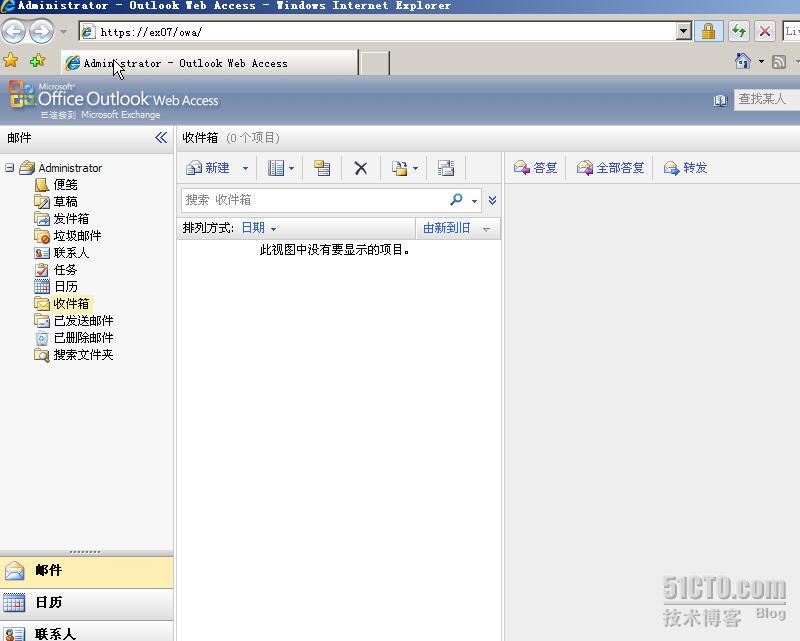
Task: Forward the message with 转发
Action: coord(686,167)
